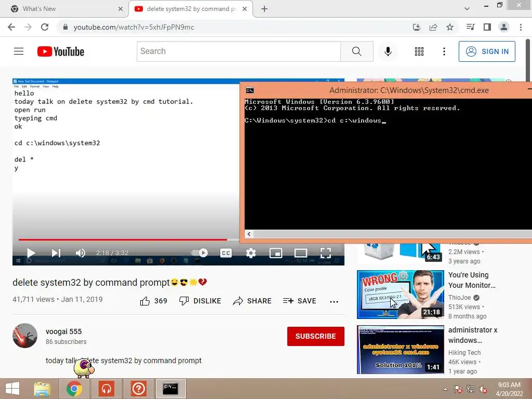
Task: Toggle autoplay switch in player
Action: coord(199,253)
